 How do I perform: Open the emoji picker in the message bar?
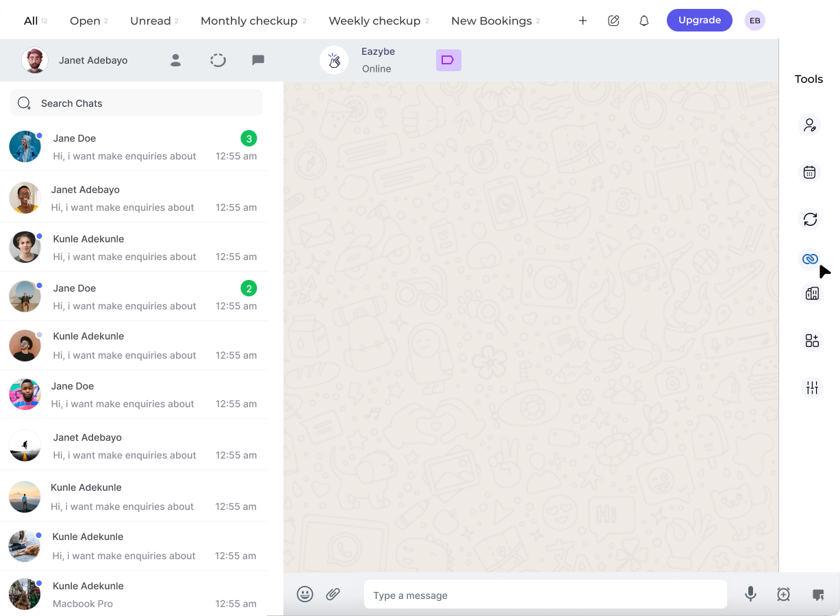coord(305,594)
